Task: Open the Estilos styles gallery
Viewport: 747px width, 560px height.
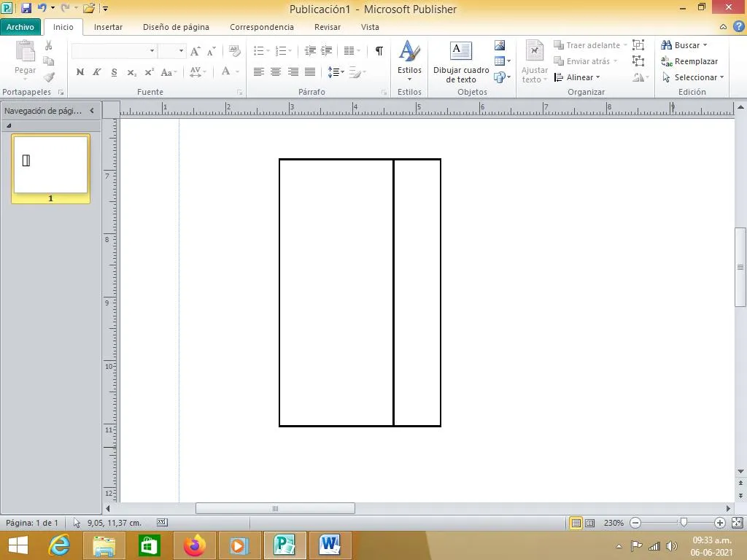Action: coord(409,61)
